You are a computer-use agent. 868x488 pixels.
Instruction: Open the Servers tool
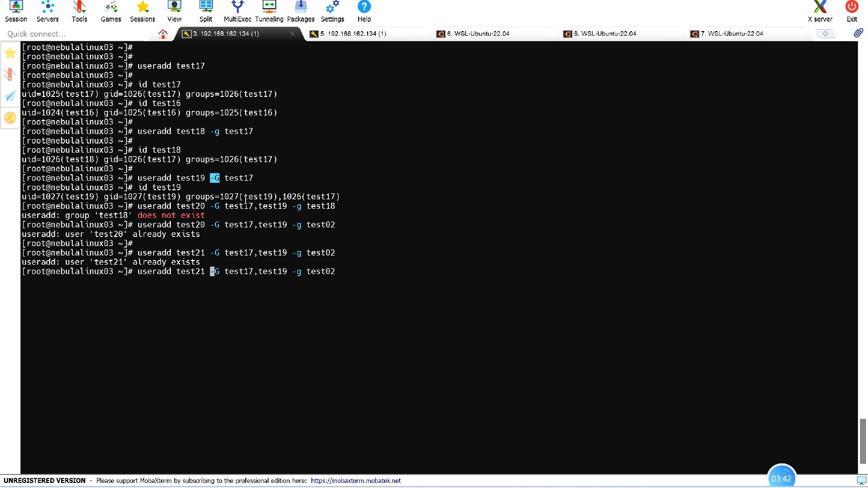(48, 12)
